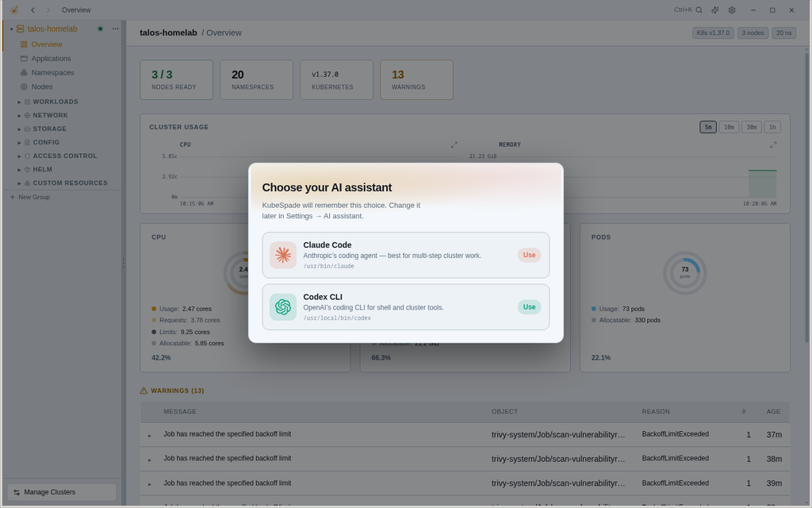Image resolution: width=812 pixels, height=508 pixels.
Task: Expand the MEMORY usage chart
Action: (x=773, y=144)
